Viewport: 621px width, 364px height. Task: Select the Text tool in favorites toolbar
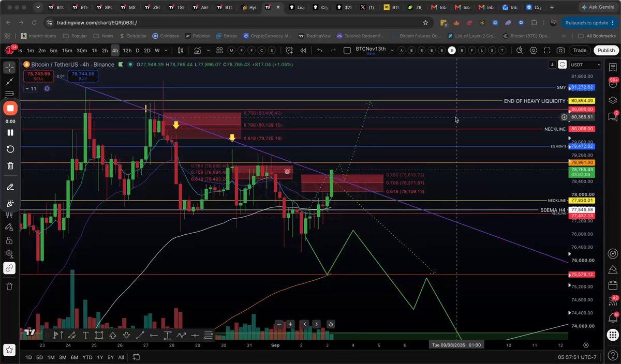85,335
